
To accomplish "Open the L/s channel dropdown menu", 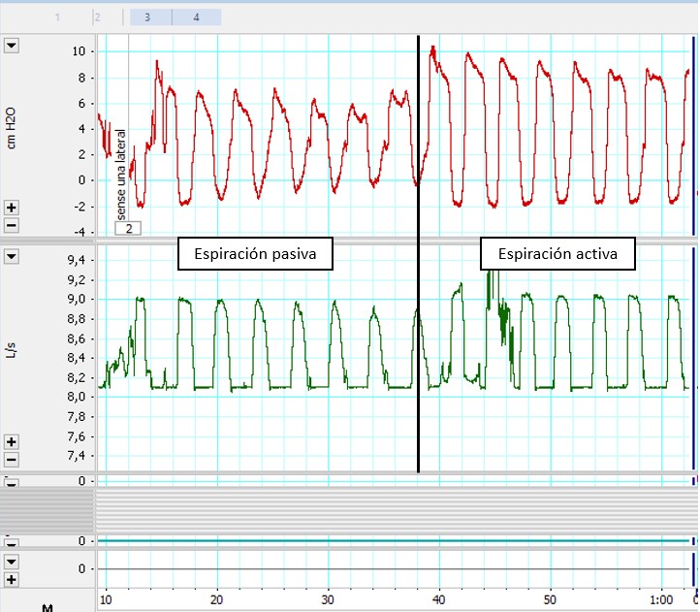I will click(12, 256).
